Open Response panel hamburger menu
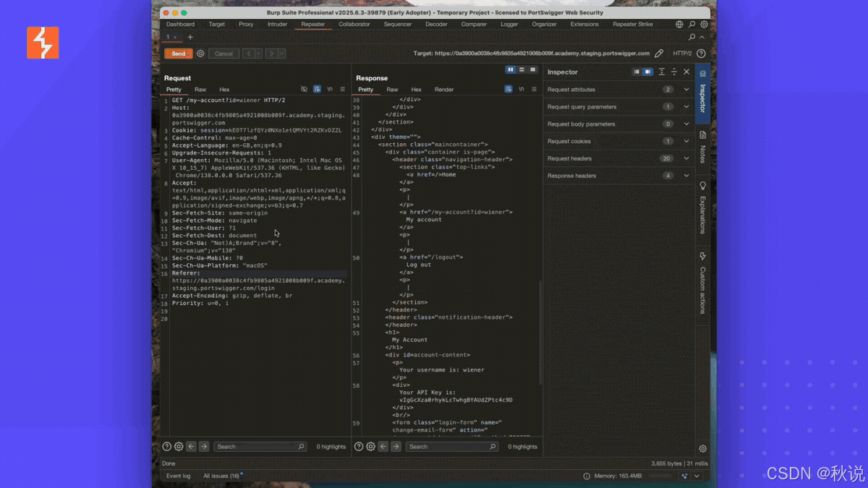This screenshot has height=488, width=868. pos(535,89)
